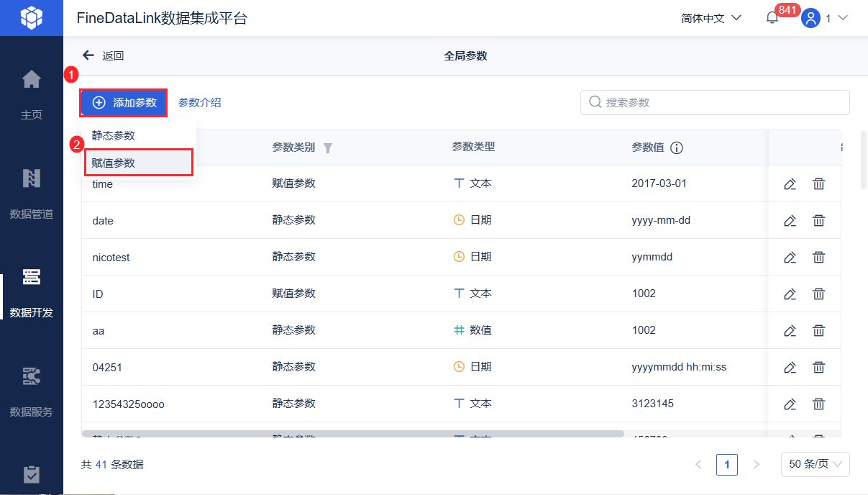The width and height of the screenshot is (868, 495).
Task: Open the 50 条/页 page size dropdown
Action: click(815, 464)
